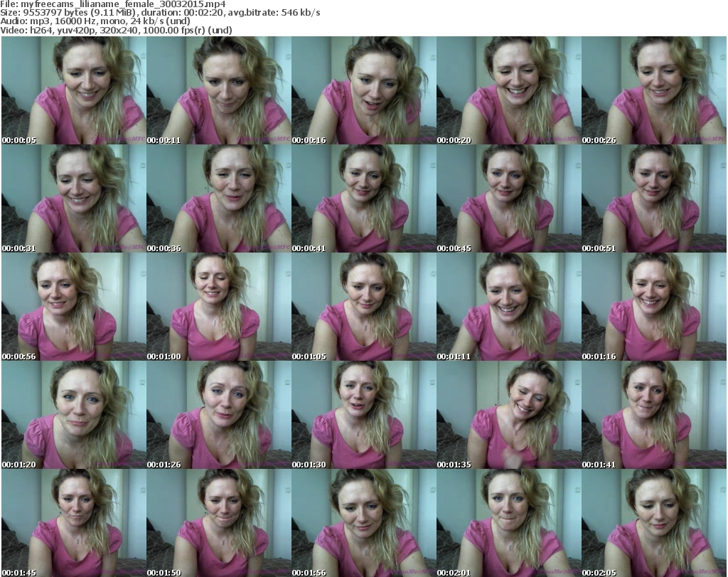Select the thumbnail frame at 00:00:51
728x577 pixels.
pyautogui.click(x=654, y=198)
